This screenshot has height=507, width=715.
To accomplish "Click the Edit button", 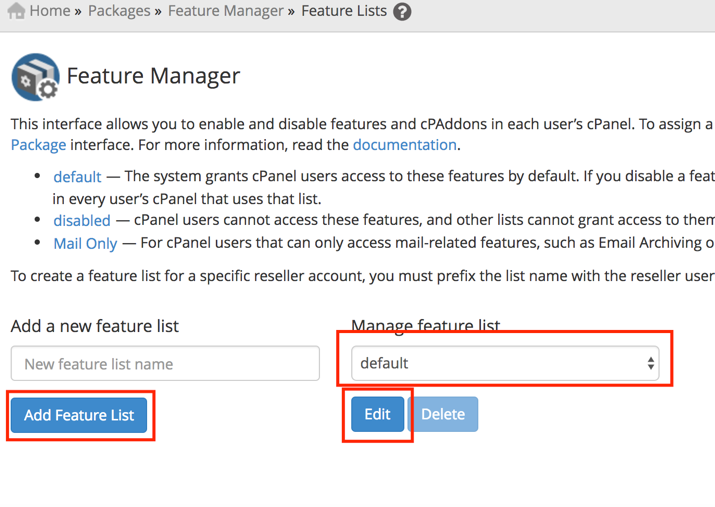I will [378, 414].
